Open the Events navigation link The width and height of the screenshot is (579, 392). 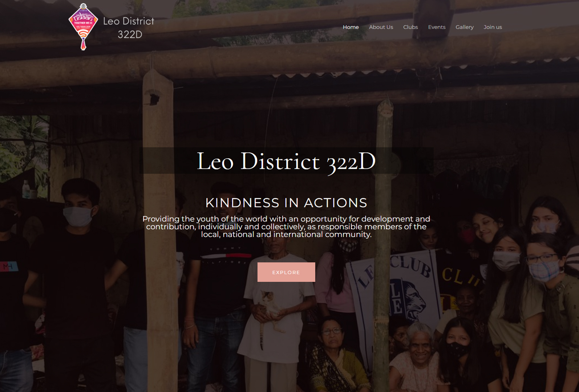(x=437, y=27)
